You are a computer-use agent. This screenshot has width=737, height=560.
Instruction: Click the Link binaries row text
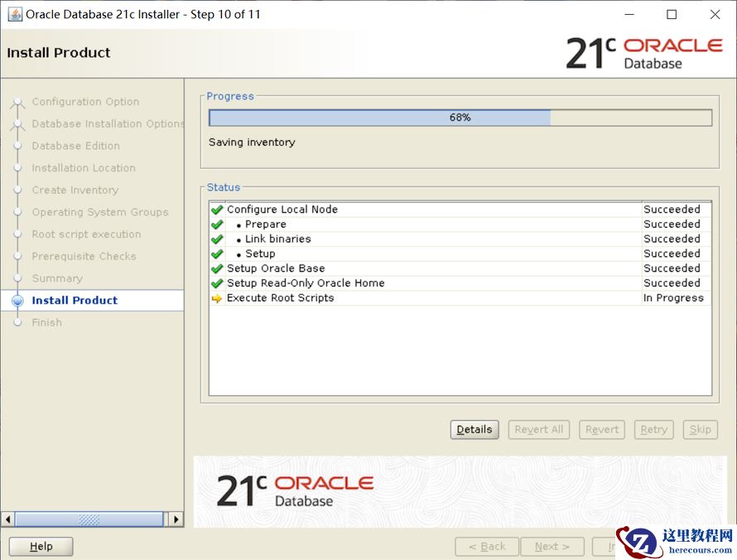[277, 239]
